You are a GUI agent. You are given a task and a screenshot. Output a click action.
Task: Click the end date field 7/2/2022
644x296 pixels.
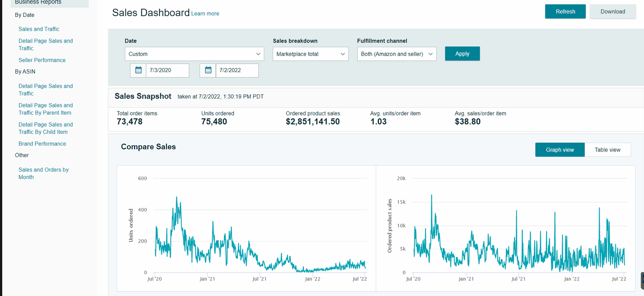point(237,70)
